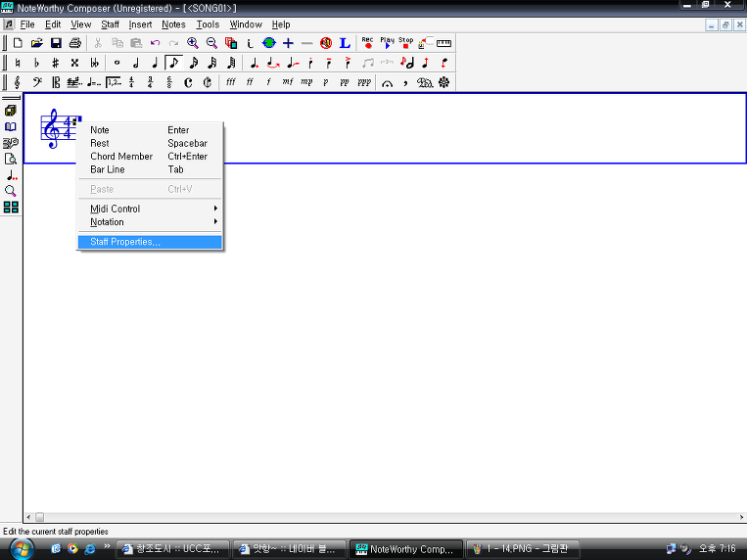Choose sixty-fourth note duration
Screen dimensions: 747x560
click(231, 63)
